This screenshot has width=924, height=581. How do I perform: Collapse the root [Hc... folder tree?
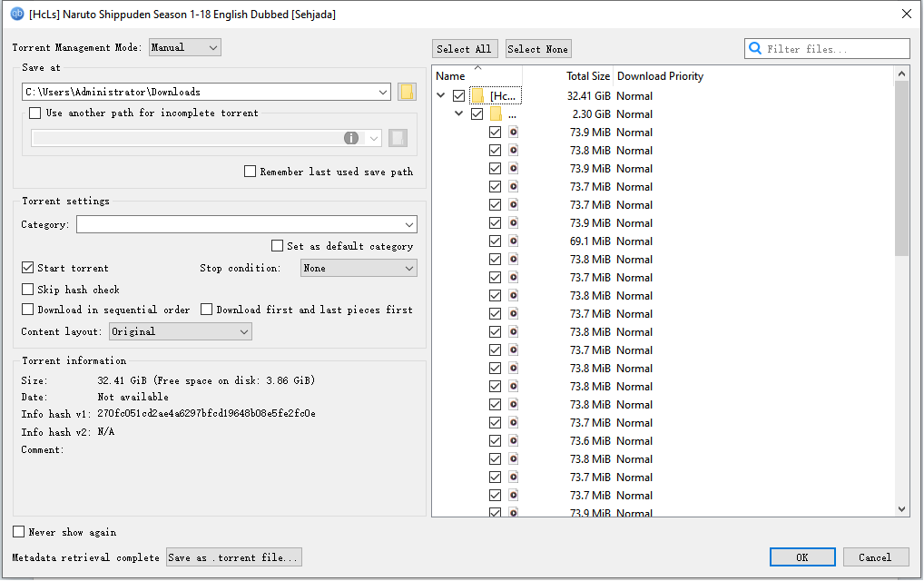441,96
